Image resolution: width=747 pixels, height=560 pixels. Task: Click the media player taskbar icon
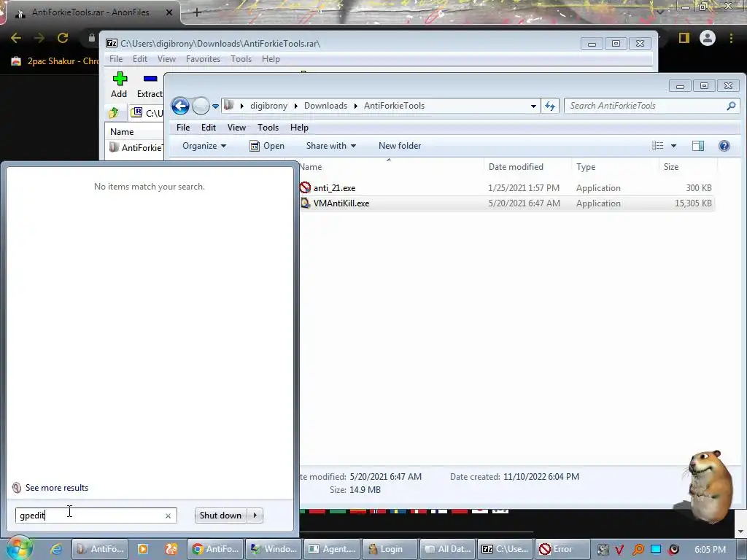[x=142, y=549]
